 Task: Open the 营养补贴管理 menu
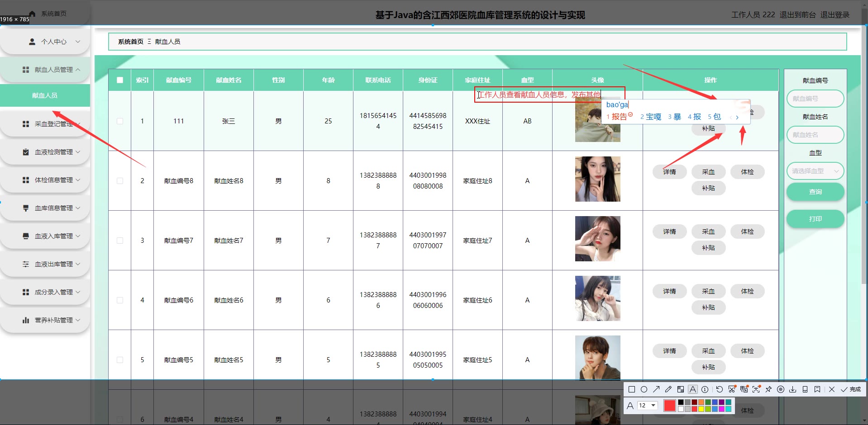point(45,320)
